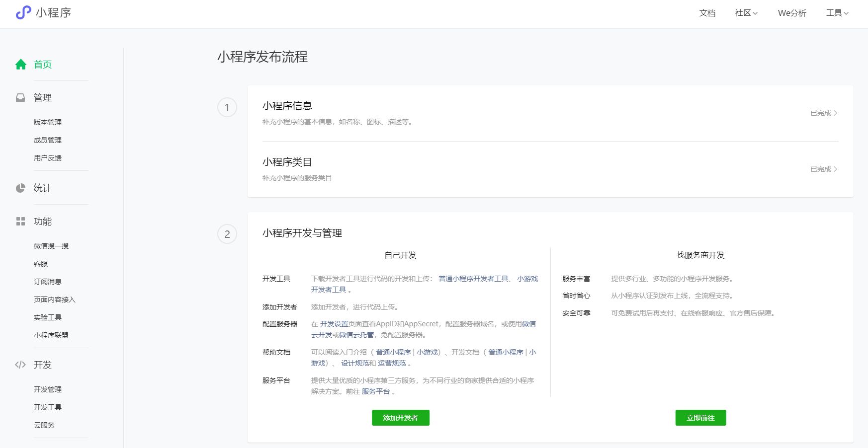Go to 成员管理 in the sidebar
Viewport: 868px width, 448px height.
[x=48, y=140]
